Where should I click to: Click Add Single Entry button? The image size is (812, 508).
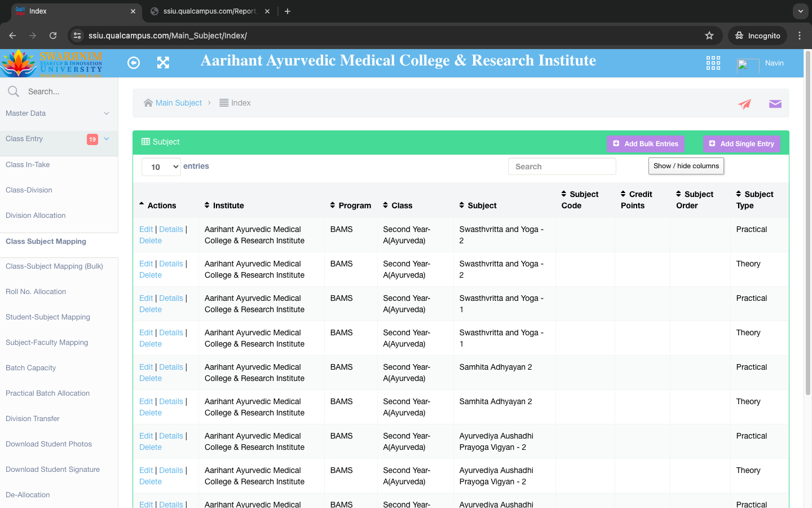click(x=742, y=144)
